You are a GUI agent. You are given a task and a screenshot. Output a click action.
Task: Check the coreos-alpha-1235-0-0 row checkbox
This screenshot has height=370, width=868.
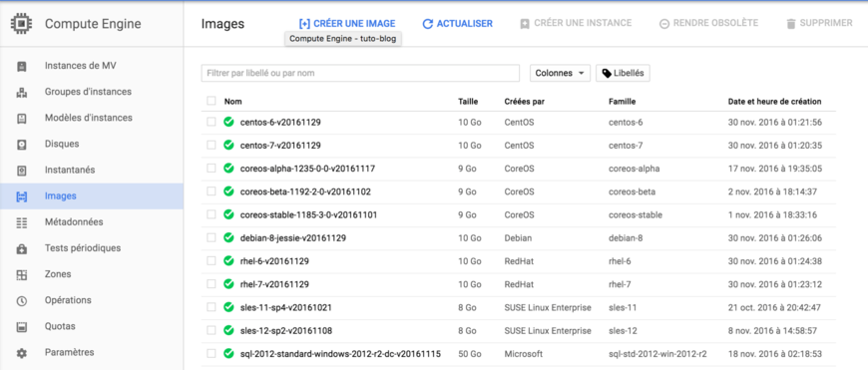click(x=211, y=169)
